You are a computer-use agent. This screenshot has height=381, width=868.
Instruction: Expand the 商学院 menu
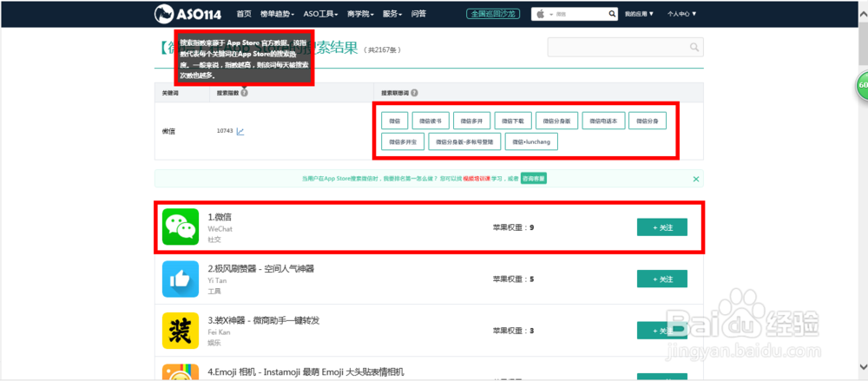coord(361,14)
